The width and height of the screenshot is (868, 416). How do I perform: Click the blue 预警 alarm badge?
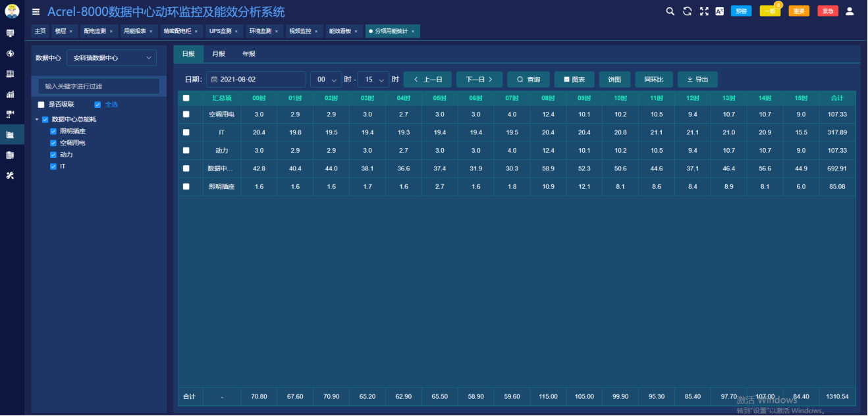(x=741, y=11)
